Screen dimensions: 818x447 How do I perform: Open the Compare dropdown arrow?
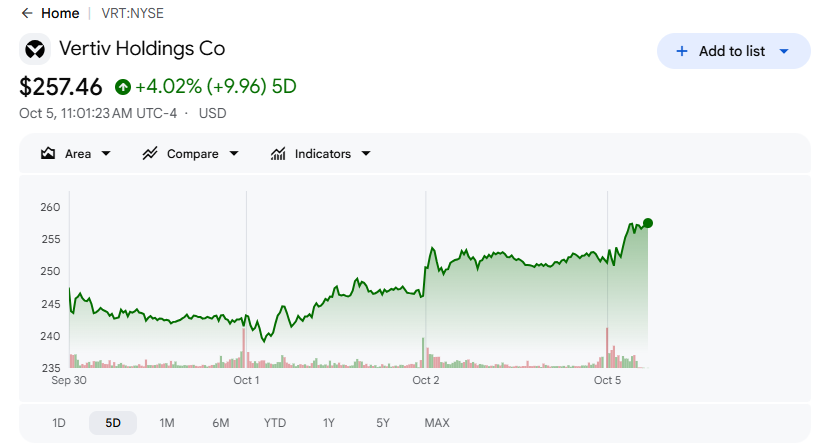234,153
